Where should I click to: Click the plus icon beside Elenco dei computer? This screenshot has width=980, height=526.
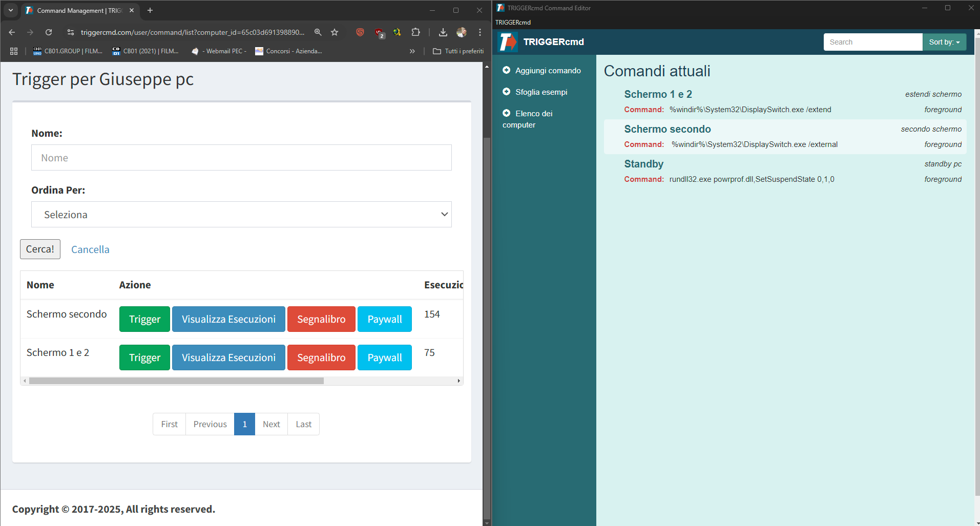[507, 113]
